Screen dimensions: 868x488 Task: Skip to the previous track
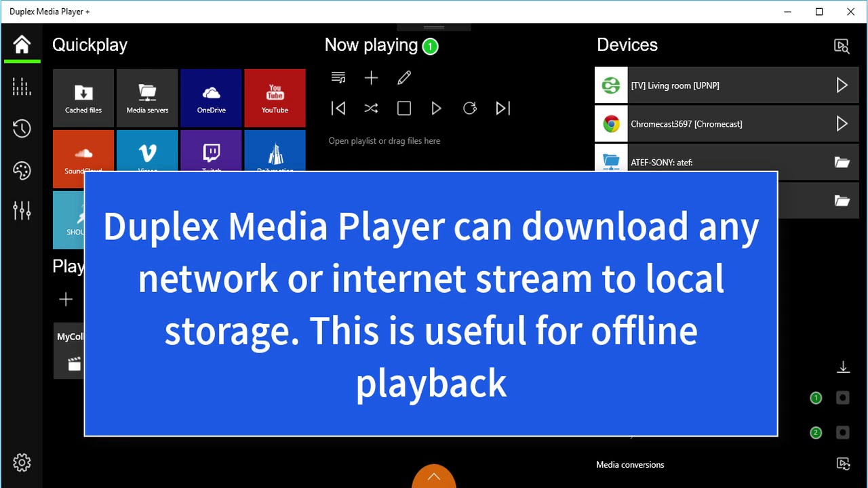[x=338, y=108]
